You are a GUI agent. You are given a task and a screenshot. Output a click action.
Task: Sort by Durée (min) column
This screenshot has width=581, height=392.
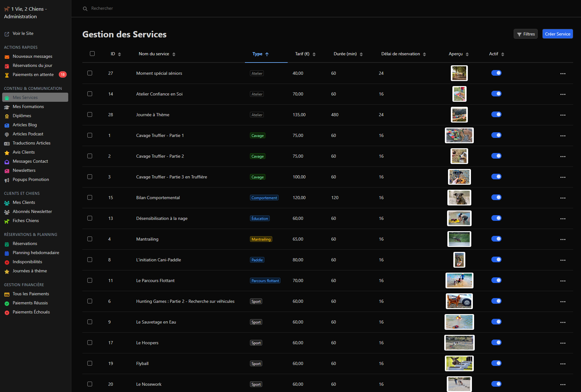pos(348,54)
